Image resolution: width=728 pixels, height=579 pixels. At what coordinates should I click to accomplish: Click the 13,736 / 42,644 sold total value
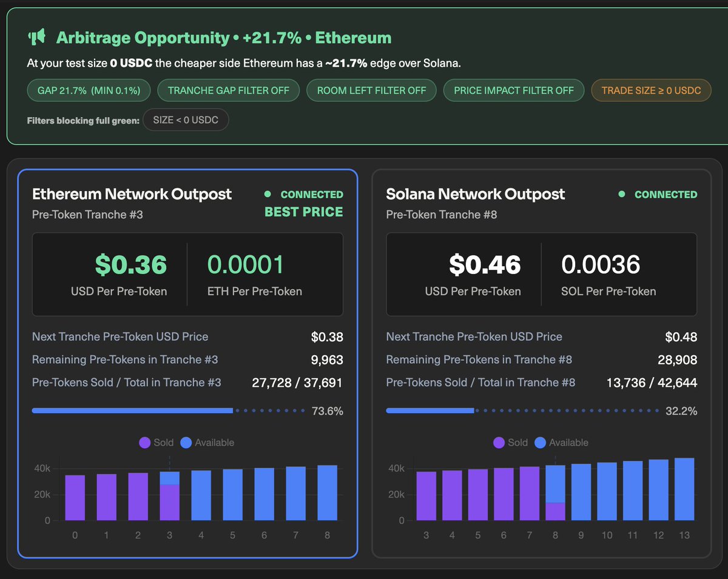tap(652, 383)
